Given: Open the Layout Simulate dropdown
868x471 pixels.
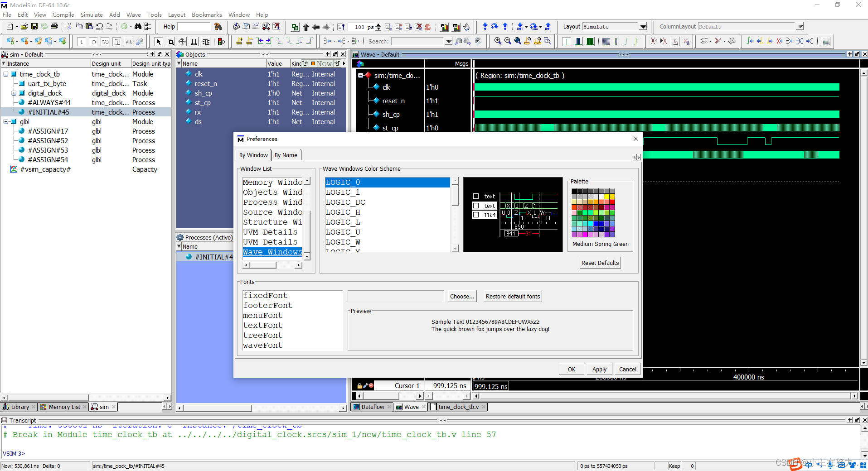Looking at the screenshot, I should coord(643,27).
